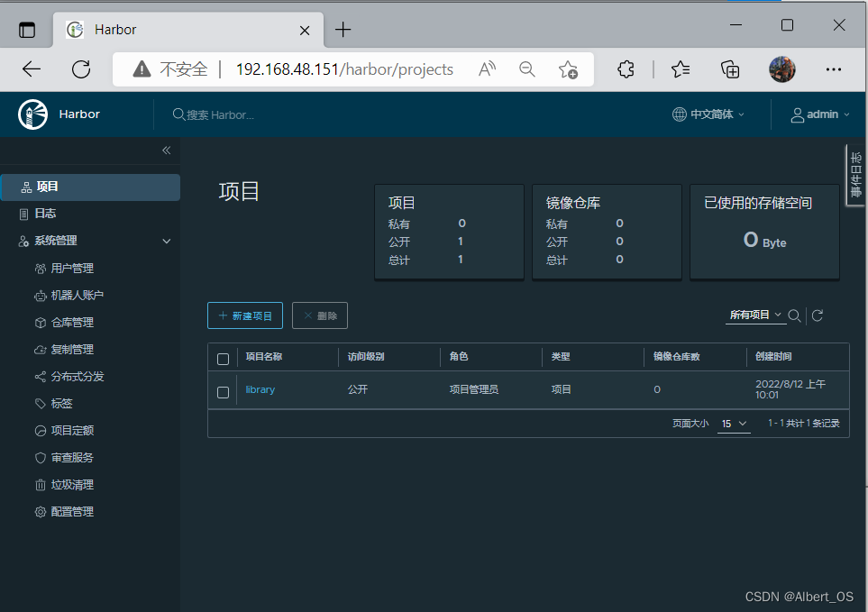Sort by 角色 column header

(x=459, y=357)
